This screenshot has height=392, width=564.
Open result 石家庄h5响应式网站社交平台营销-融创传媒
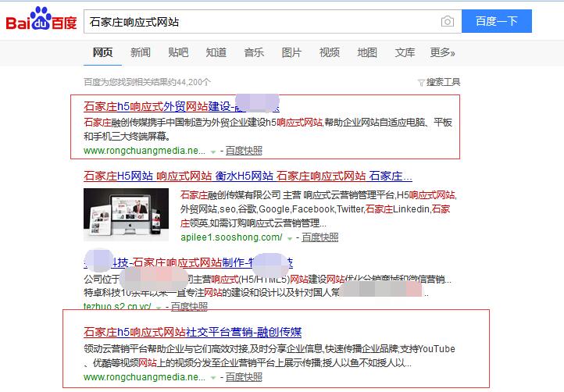point(192,332)
